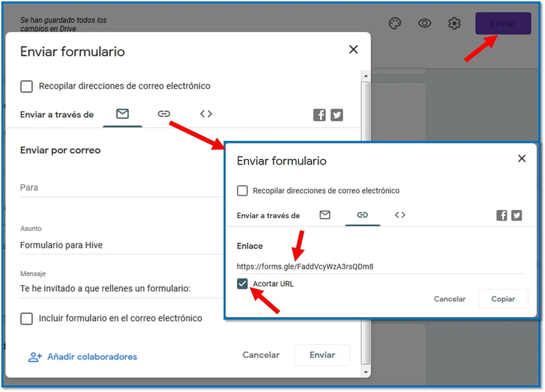
Task: Share via Twitter in link dialog
Action: tap(516, 215)
